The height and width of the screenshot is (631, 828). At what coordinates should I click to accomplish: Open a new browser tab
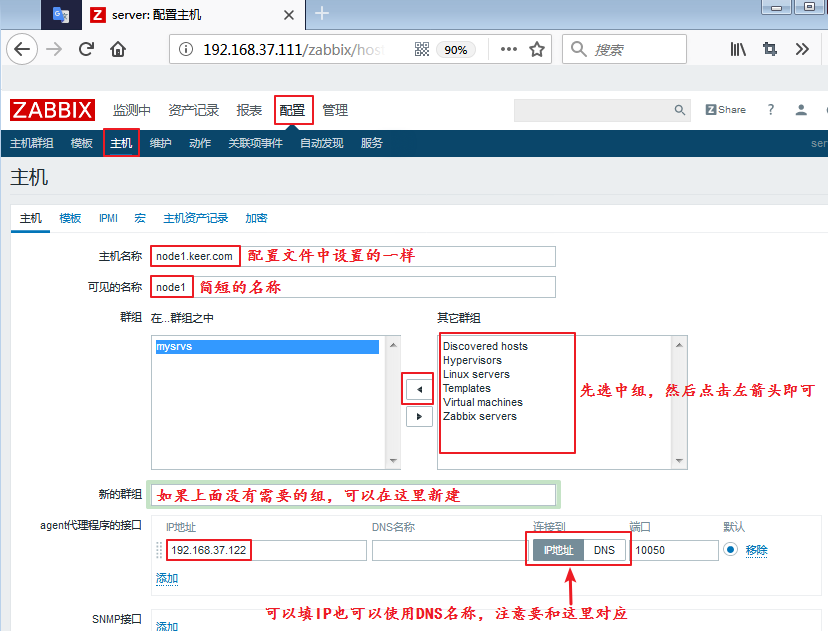point(322,13)
